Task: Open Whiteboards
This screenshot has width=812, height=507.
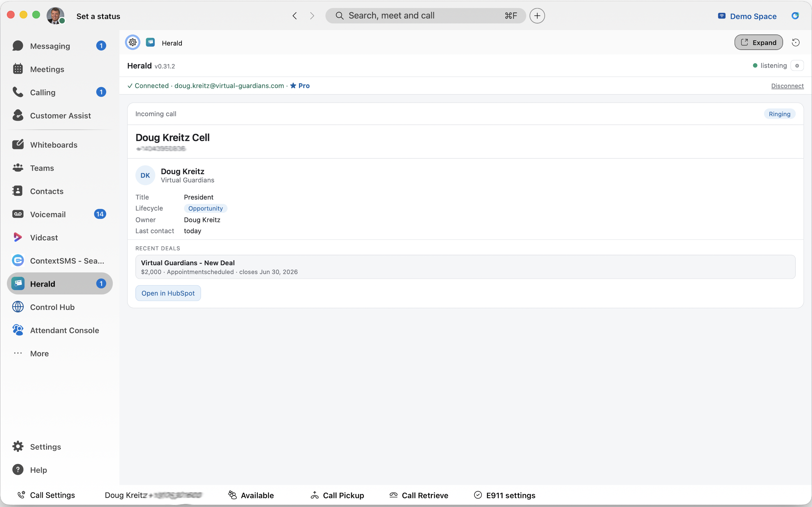Action: (60, 145)
